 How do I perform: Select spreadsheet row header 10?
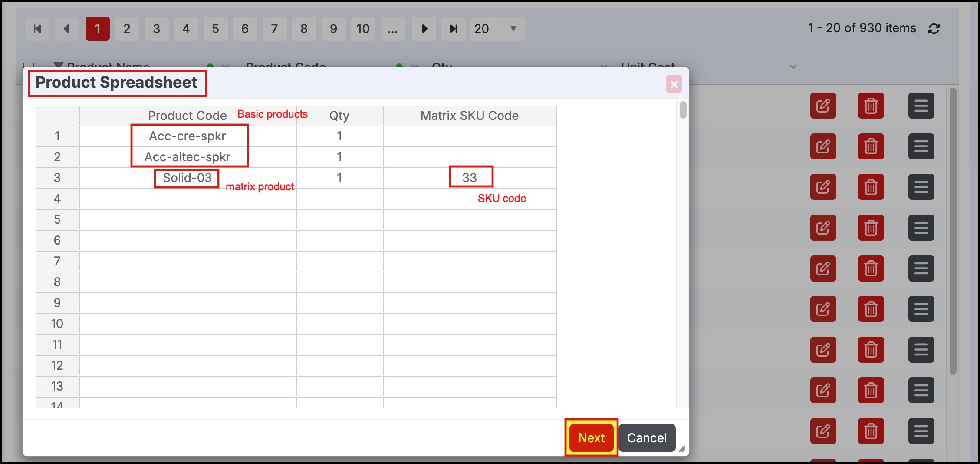tap(57, 324)
